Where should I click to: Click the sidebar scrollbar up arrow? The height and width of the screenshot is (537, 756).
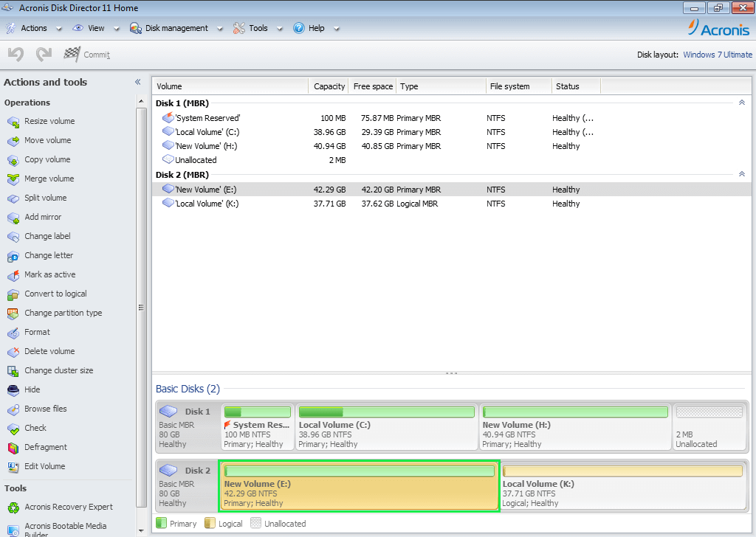click(x=141, y=101)
